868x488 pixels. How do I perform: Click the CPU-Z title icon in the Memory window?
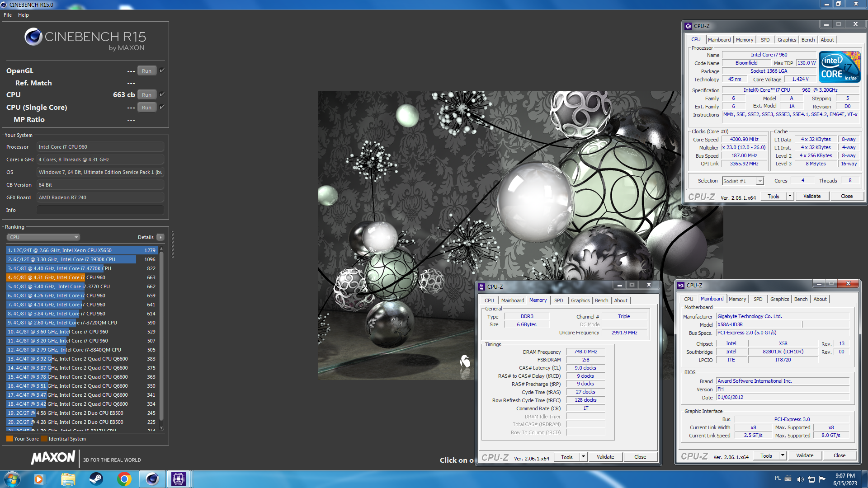coord(481,286)
